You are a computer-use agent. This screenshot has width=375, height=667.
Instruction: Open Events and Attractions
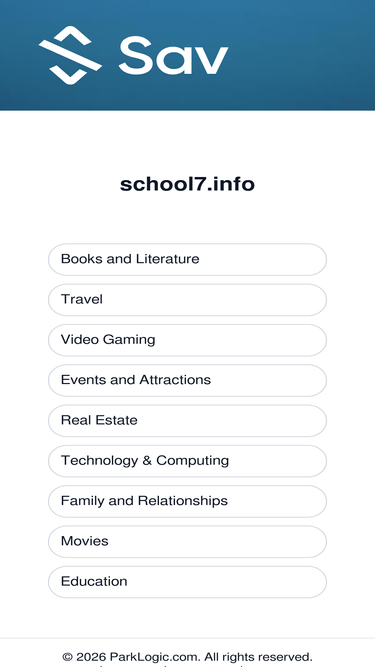tap(187, 380)
